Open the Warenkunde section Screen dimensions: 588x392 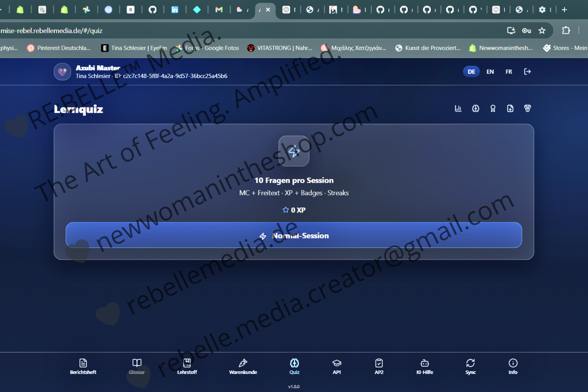point(243,366)
